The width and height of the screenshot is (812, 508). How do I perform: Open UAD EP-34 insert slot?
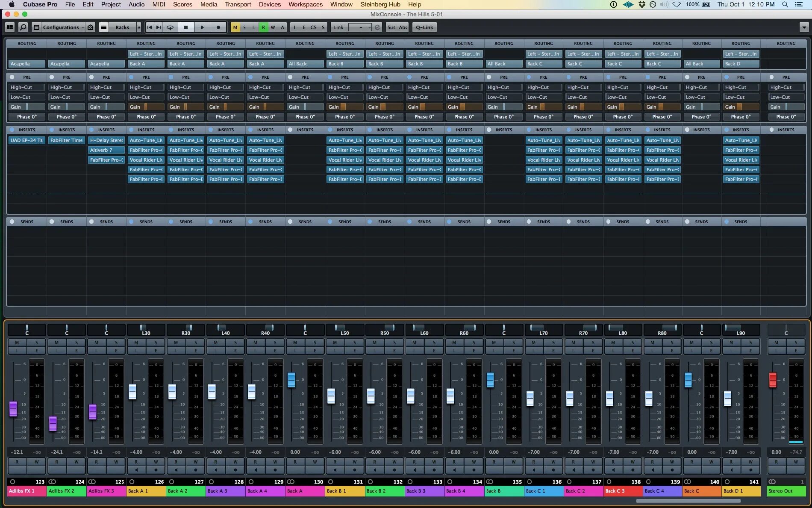click(26, 140)
